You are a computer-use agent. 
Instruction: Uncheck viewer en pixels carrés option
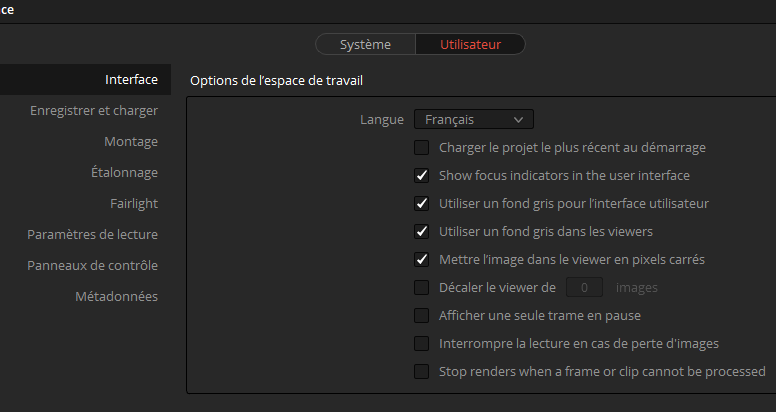tap(422, 260)
